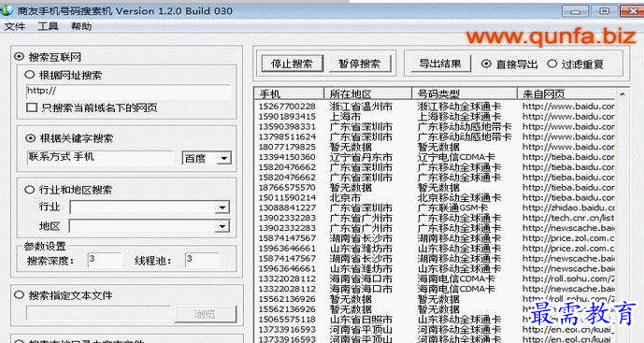
Task: Click the 导出结果 button
Action: (x=440, y=64)
